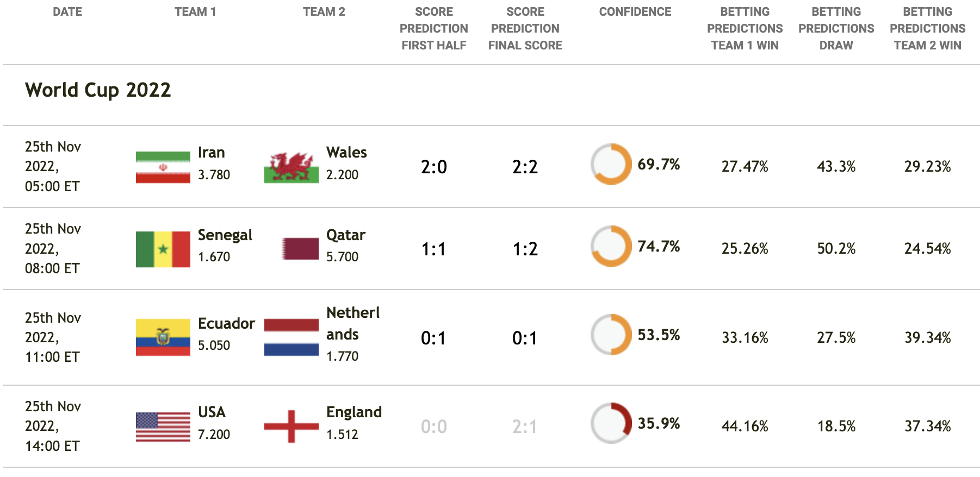Click the 35.9% red confidence ring
The width and height of the screenshot is (980, 477).
click(611, 423)
